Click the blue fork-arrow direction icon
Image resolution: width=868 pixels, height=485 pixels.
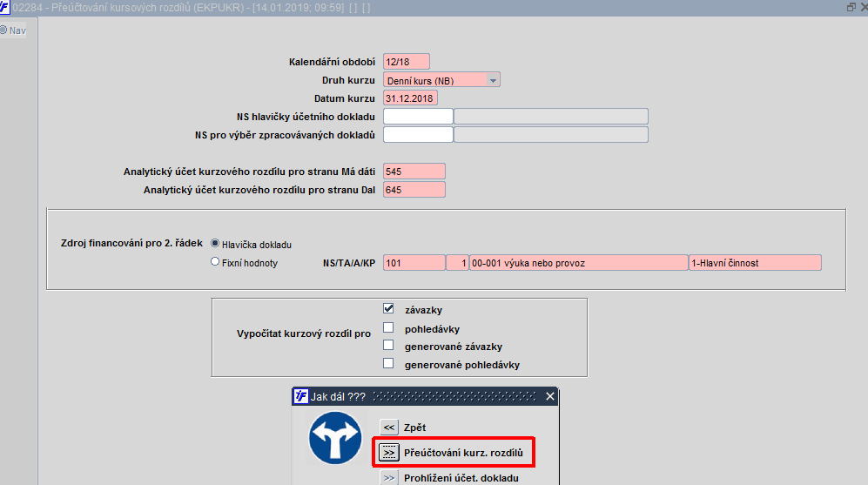[335, 437]
